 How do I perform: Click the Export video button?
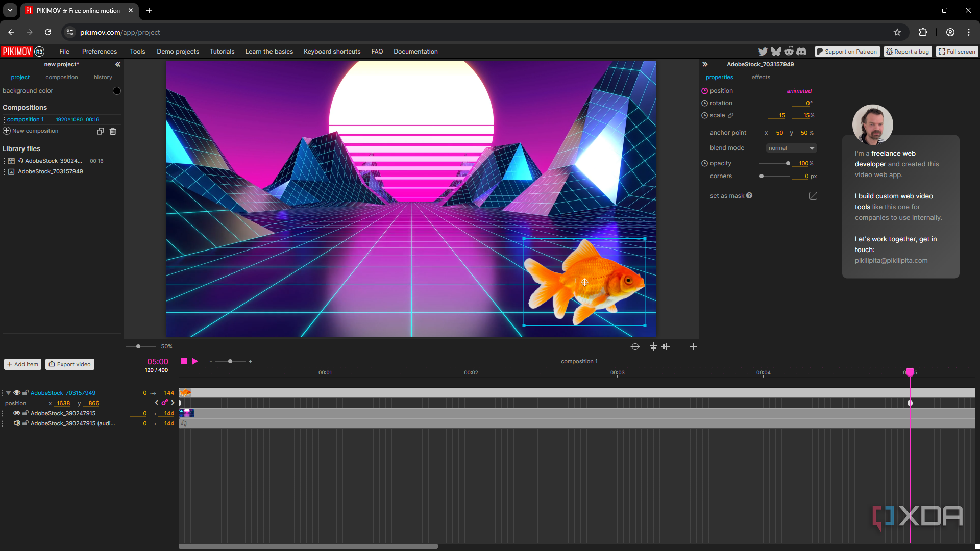70,364
